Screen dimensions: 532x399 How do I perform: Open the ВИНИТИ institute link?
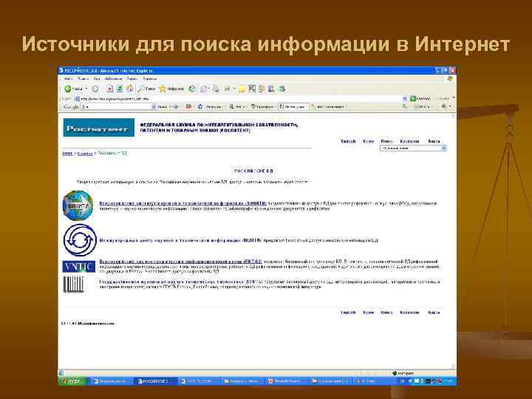point(183,203)
